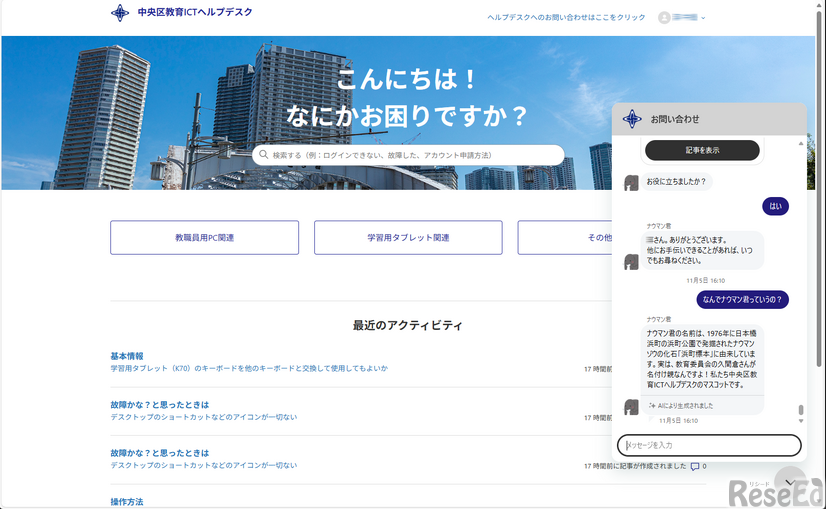Screen dimensions: 826x509
Task: Click the なんでナウマン君っていうの？ message bubble
Action: click(742, 299)
